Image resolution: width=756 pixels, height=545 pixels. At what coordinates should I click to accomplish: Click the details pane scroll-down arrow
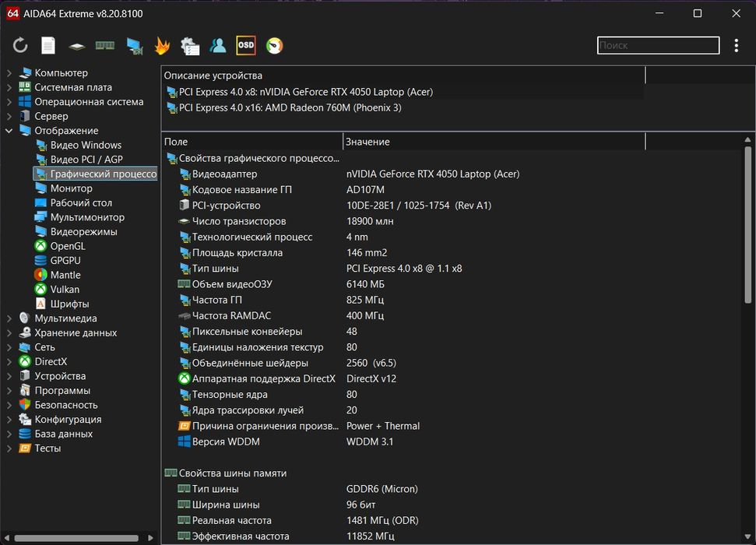point(747,536)
